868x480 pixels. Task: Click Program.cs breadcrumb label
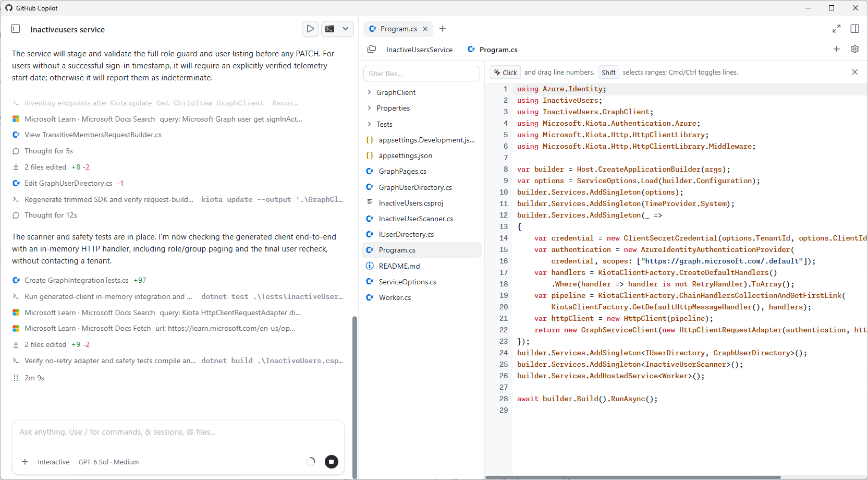point(498,50)
